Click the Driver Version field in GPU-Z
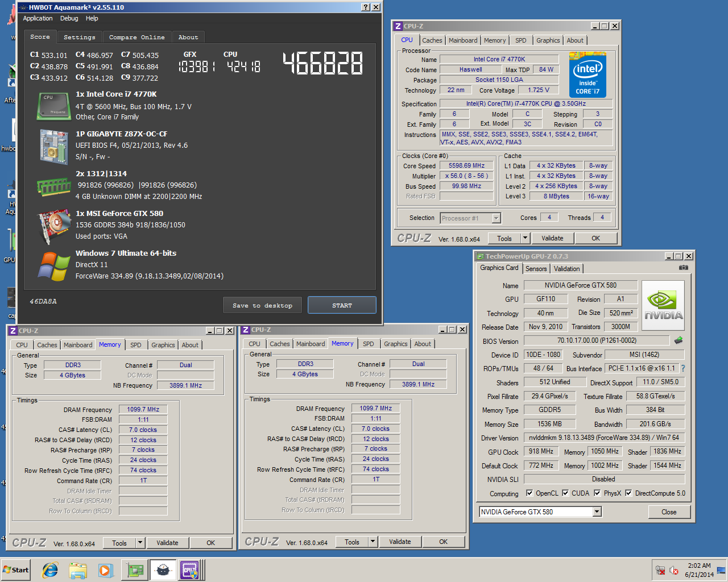Viewport: 728px width, 582px height. (604, 438)
